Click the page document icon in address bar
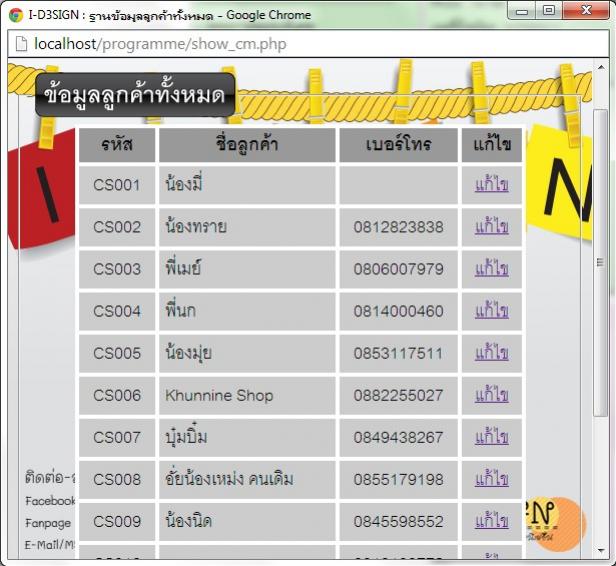 tap(21, 44)
